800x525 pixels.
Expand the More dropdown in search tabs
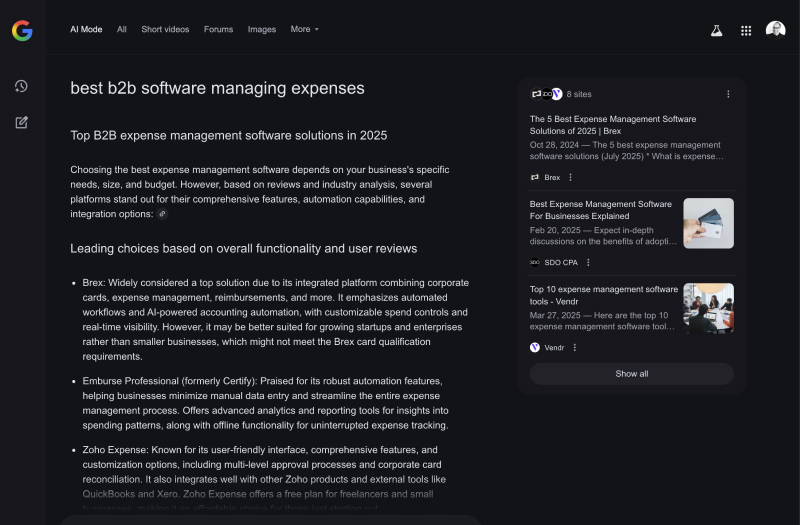click(x=305, y=29)
